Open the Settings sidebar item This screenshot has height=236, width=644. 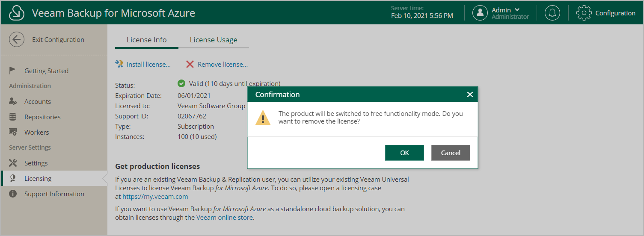click(x=36, y=163)
